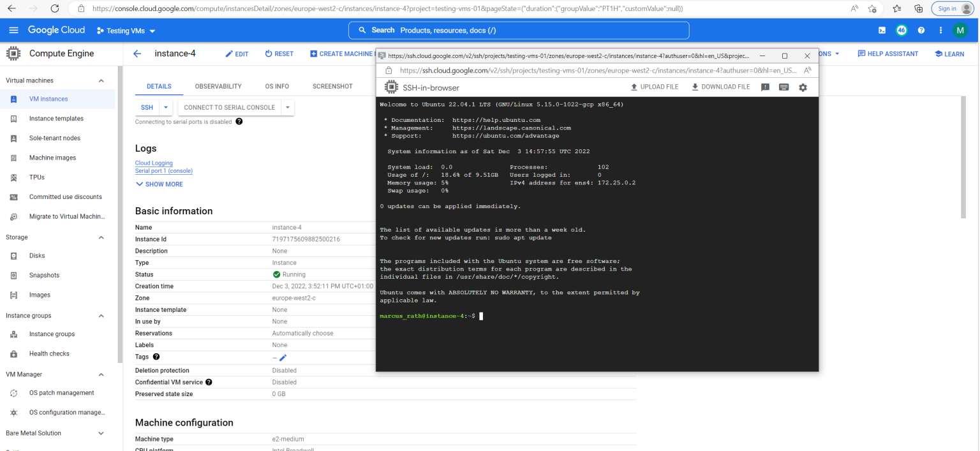This screenshot has width=980, height=451.
Task: Open SSH-in-browser settings gear
Action: (803, 87)
